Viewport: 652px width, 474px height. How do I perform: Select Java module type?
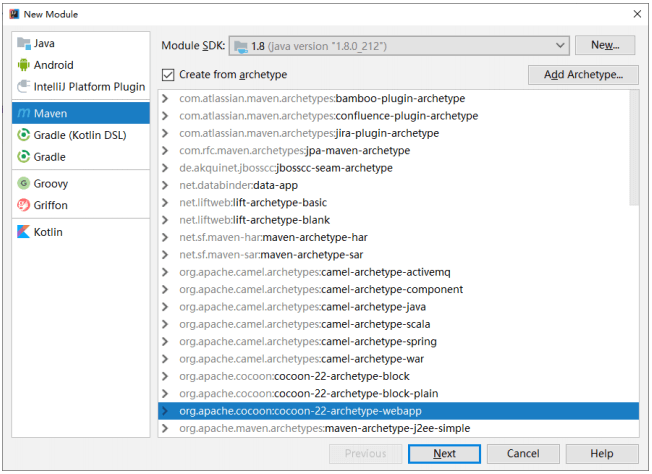click(x=81, y=43)
